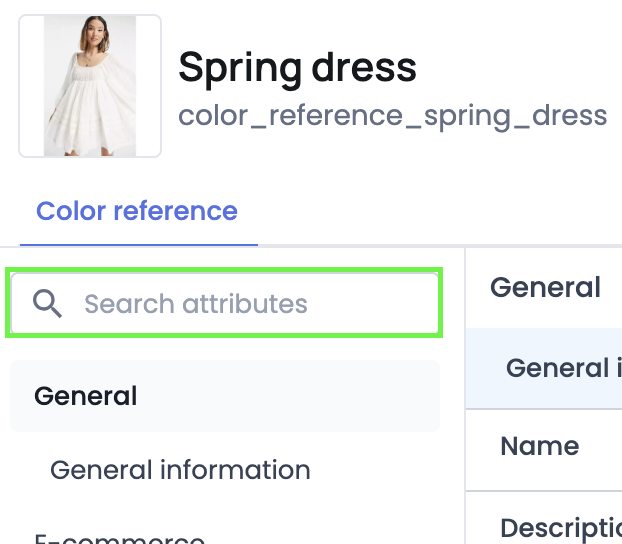Open the Spring dress product thumbnail
This screenshot has height=544, width=622.
(x=90, y=86)
